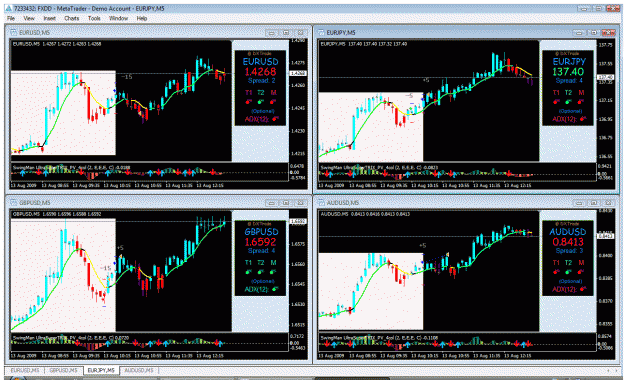Click the green ADX(12) label in GBPUSD panel
Screen dimensions: 625x380
pos(257,289)
